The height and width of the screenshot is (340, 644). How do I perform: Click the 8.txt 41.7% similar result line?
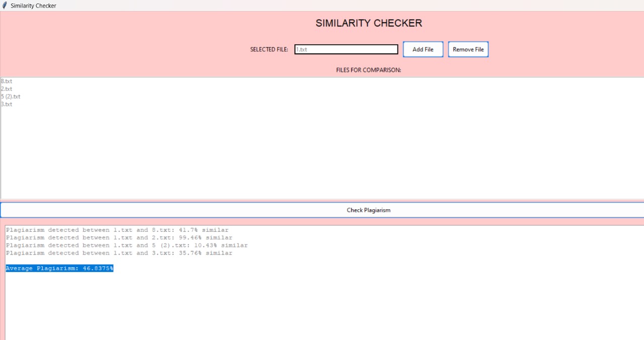click(117, 230)
